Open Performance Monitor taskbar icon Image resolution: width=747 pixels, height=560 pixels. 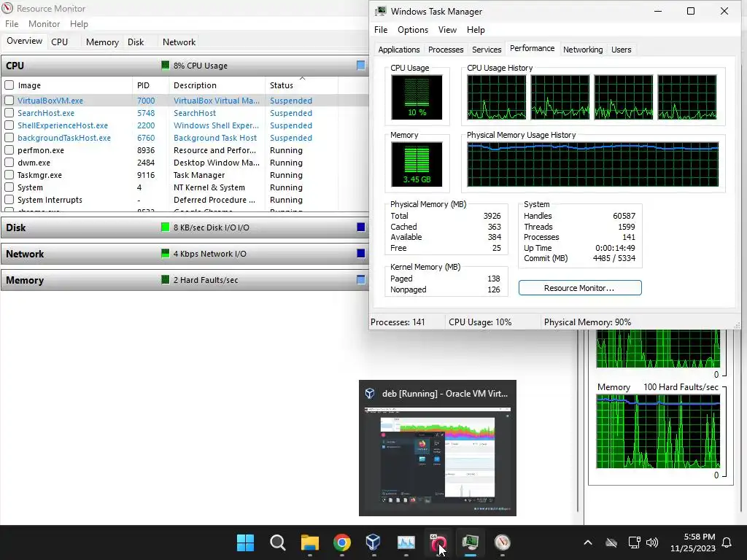(406, 542)
